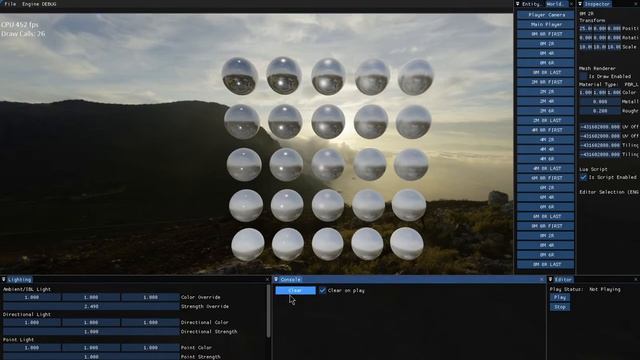
Task: Click the Metallic slider in Inspector
Action: (600, 102)
